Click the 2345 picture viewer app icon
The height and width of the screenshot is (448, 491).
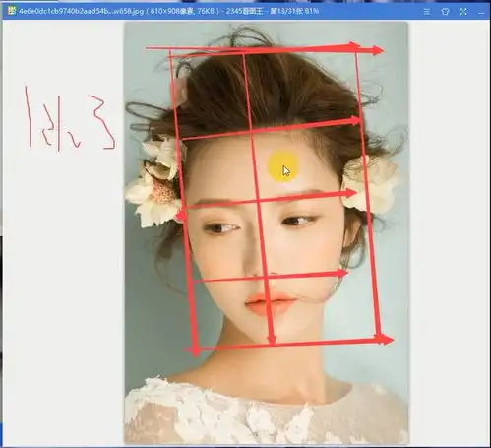pos(12,11)
